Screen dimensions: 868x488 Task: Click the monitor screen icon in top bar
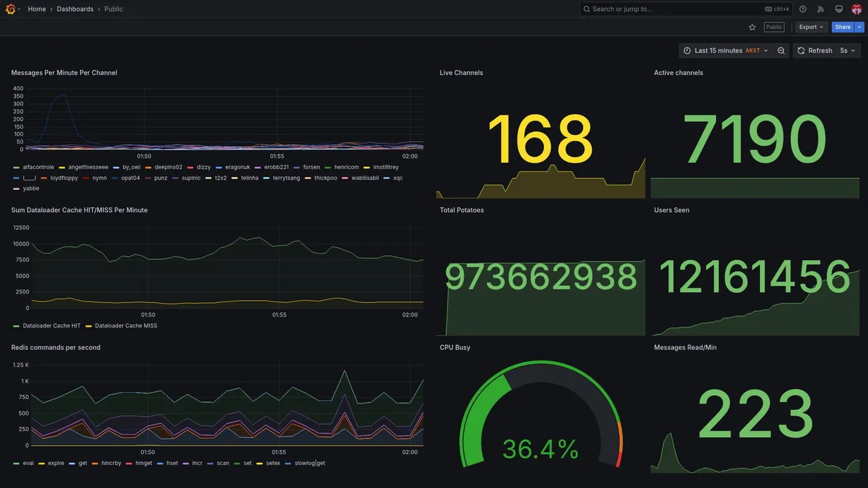[839, 9]
